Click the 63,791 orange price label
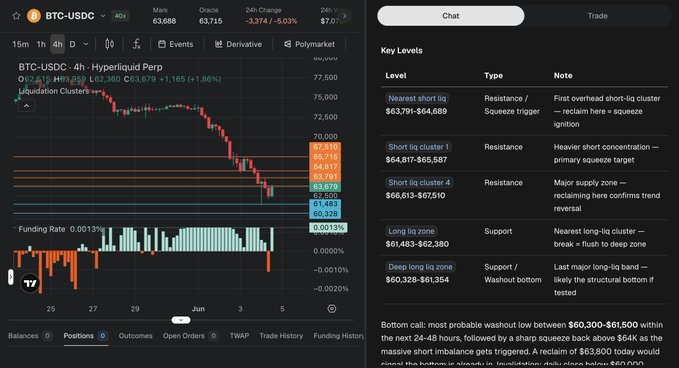The image size is (679, 368). pos(325,177)
